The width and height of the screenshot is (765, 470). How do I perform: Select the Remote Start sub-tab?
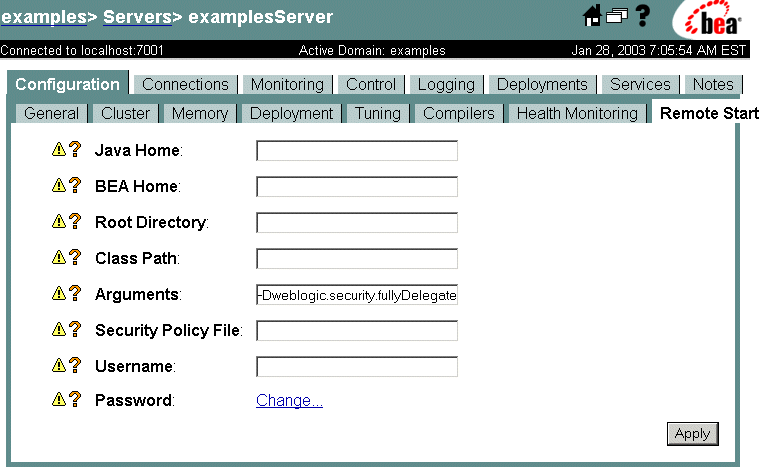pyautogui.click(x=709, y=113)
